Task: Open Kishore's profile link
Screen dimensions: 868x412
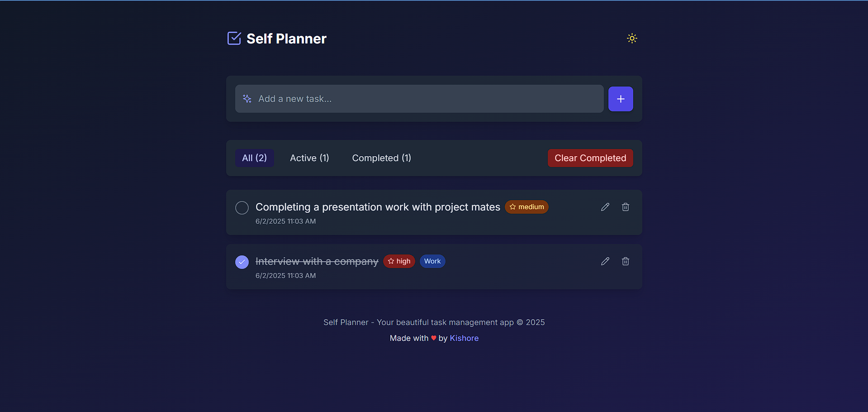Action: (x=464, y=338)
